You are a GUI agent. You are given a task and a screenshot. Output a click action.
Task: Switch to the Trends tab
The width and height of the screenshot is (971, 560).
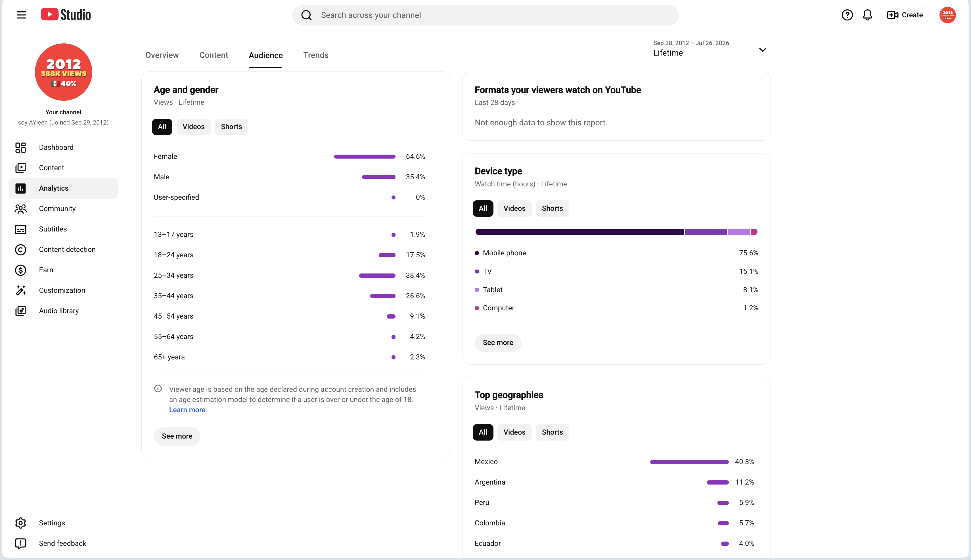click(x=316, y=55)
